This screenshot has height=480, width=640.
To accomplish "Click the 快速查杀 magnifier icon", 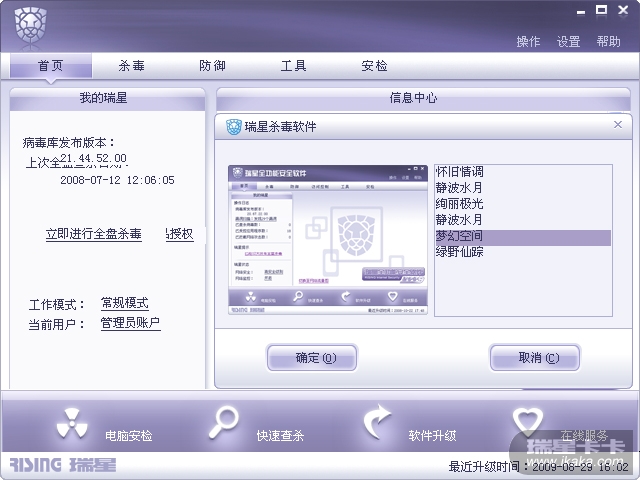I will pos(224,422).
